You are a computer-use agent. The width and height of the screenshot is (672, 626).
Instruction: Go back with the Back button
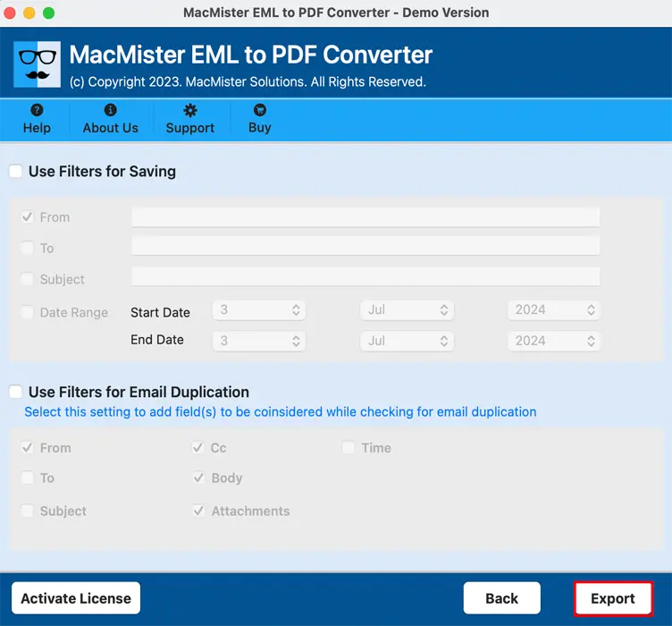(501, 598)
